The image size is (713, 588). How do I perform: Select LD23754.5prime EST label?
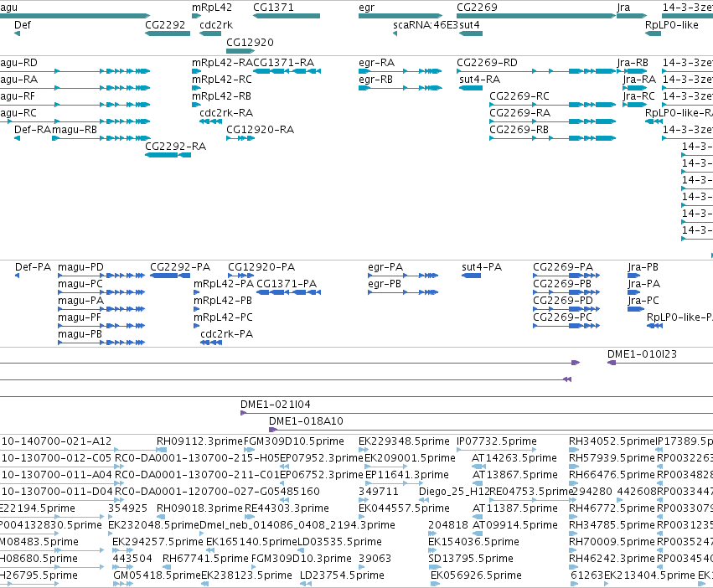[x=342, y=575]
